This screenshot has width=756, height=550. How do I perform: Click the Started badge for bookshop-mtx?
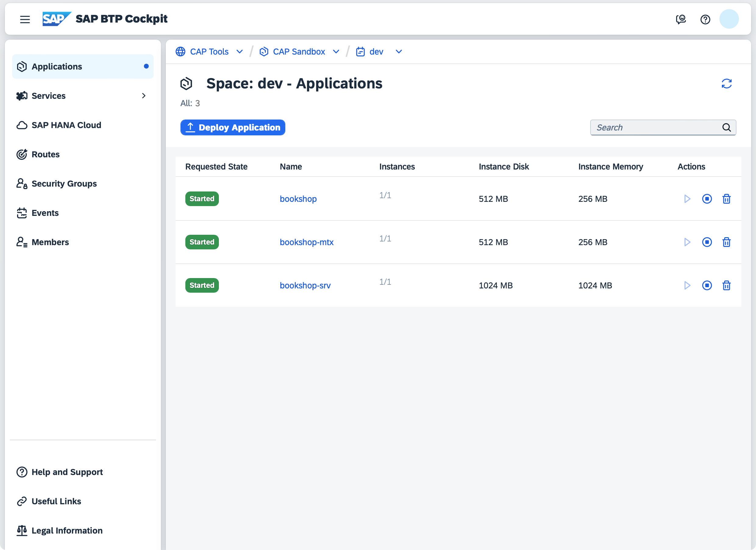pyautogui.click(x=202, y=242)
